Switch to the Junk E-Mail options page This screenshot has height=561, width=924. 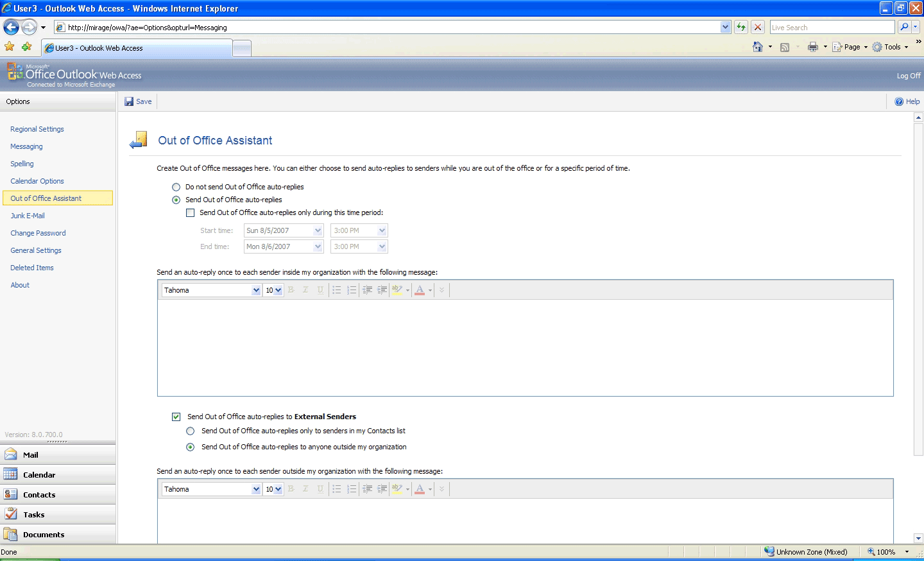tap(28, 215)
